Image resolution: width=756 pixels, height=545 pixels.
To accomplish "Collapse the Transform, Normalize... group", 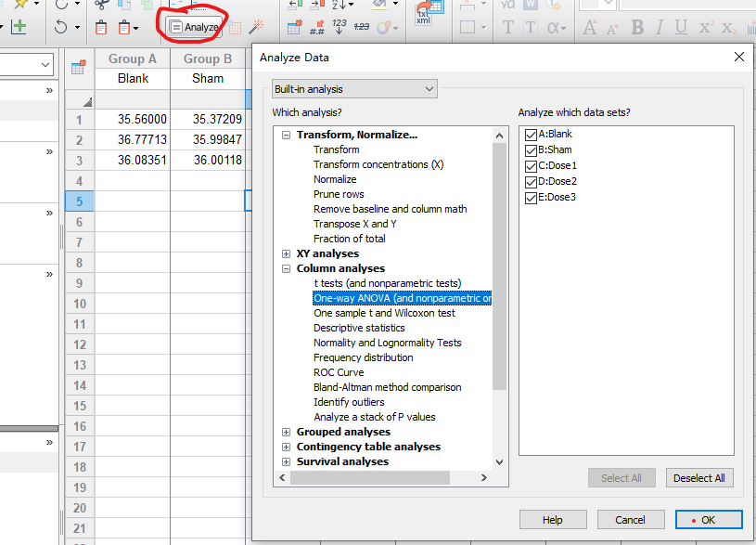I will click(287, 136).
